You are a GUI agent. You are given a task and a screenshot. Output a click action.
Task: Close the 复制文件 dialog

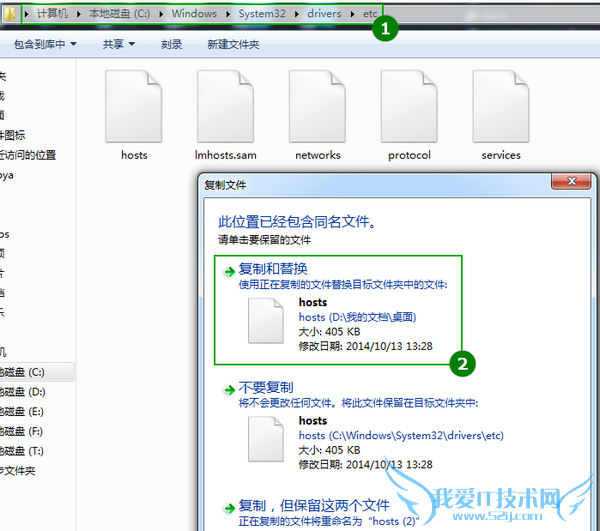pos(571,181)
